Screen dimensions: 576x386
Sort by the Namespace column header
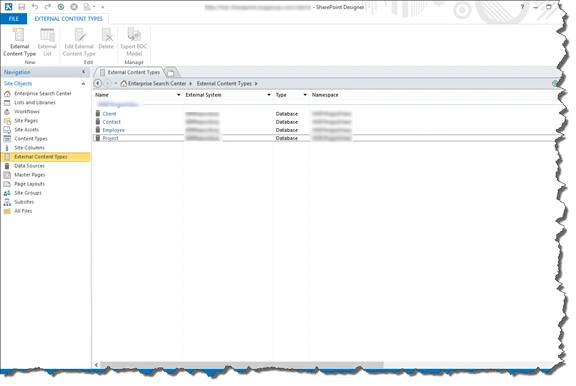pyautogui.click(x=325, y=95)
